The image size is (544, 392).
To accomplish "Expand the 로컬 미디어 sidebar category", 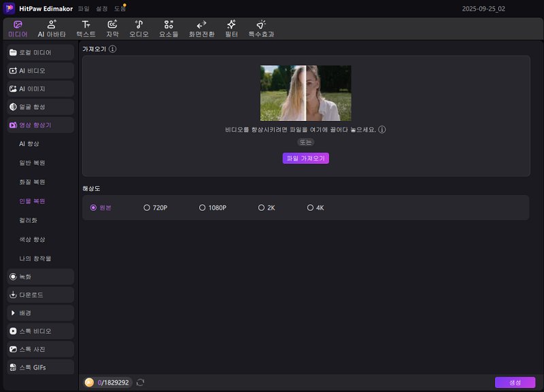I will click(x=40, y=52).
